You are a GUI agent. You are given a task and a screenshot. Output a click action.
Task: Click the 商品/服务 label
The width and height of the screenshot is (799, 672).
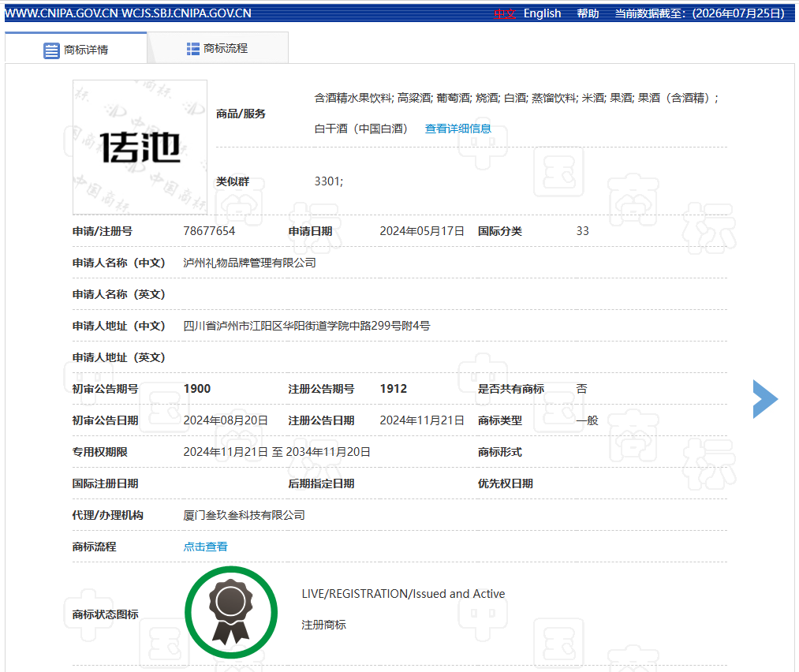point(241,114)
